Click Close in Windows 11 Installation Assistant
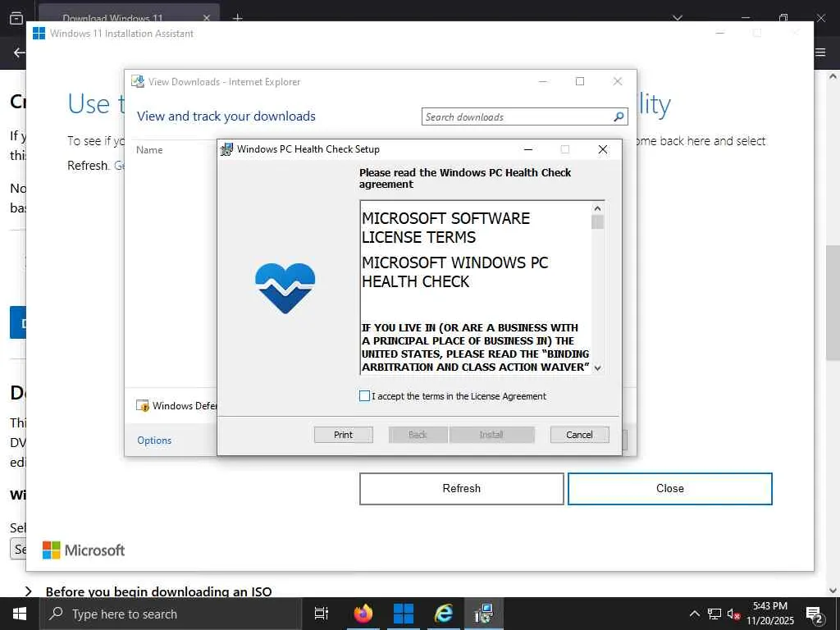Image resolution: width=840 pixels, height=630 pixels. pyautogui.click(x=669, y=489)
